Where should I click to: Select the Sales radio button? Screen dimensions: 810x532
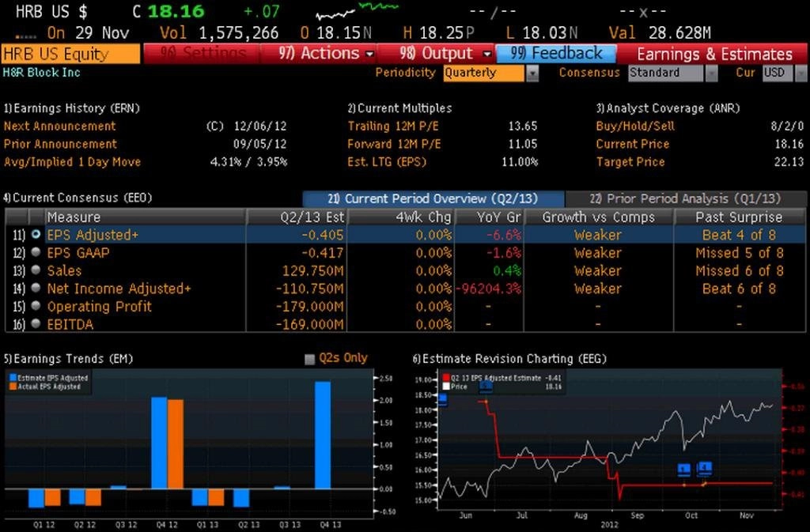point(36,270)
